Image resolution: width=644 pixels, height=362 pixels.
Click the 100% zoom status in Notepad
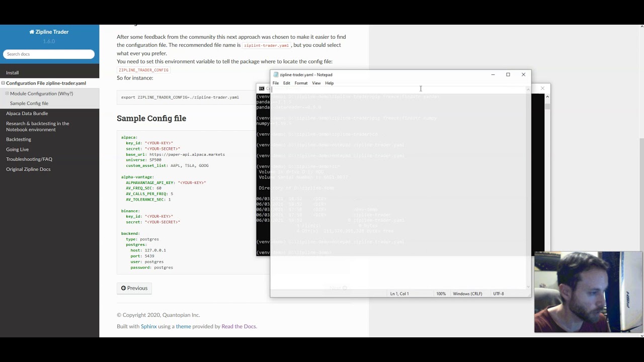coord(441,294)
